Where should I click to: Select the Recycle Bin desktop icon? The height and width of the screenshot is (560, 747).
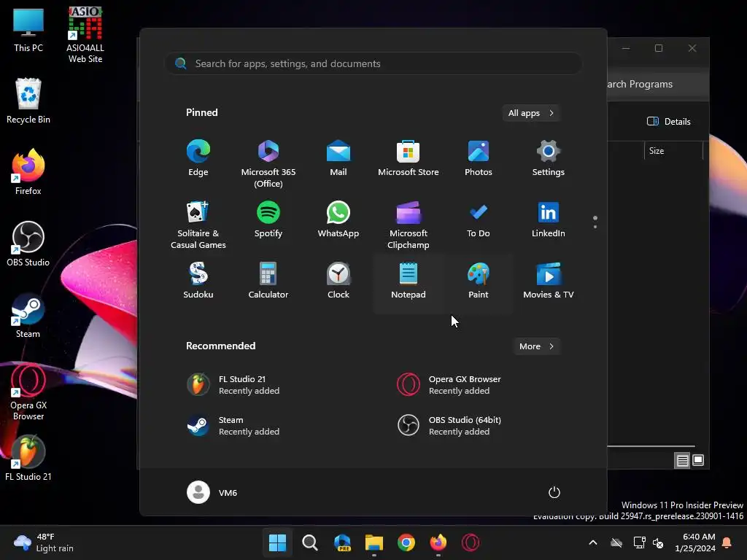pyautogui.click(x=28, y=101)
